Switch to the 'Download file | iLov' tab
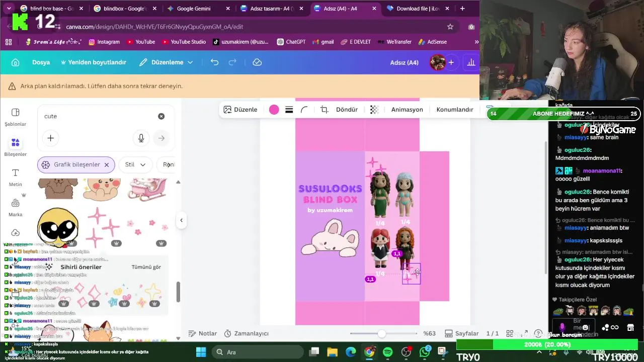The width and height of the screenshot is (644, 362). (x=418, y=9)
